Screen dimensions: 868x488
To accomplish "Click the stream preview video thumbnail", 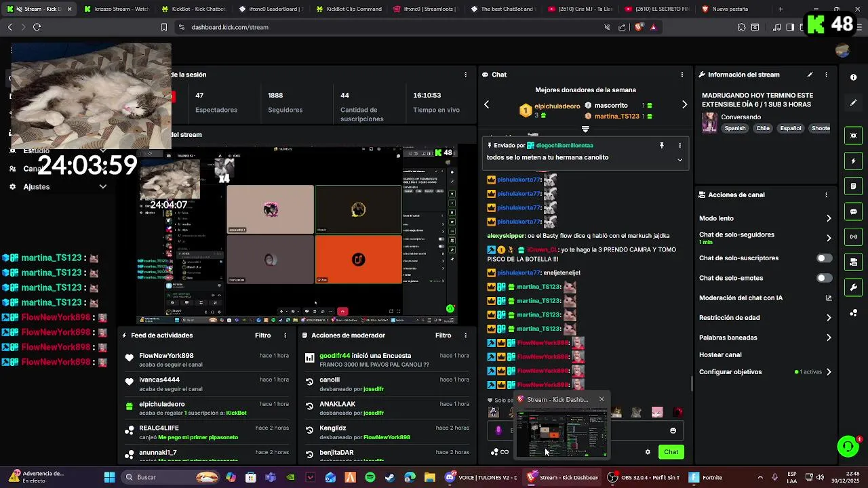I will (297, 235).
